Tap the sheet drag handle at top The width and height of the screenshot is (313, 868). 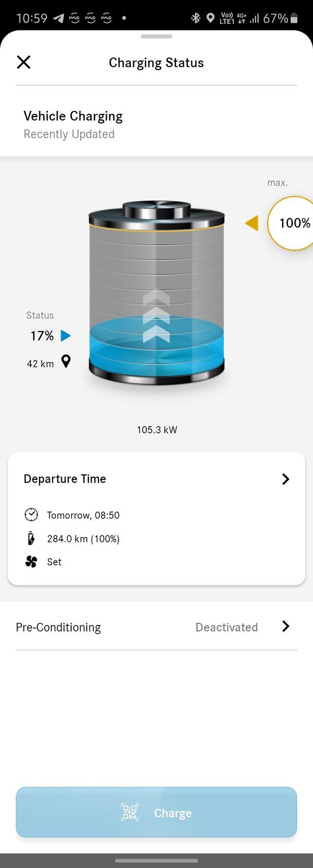pyautogui.click(x=156, y=37)
